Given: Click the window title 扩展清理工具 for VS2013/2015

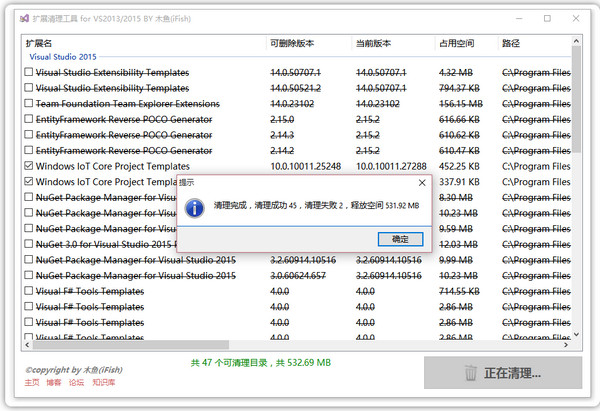Looking at the screenshot, I should tap(111, 18).
